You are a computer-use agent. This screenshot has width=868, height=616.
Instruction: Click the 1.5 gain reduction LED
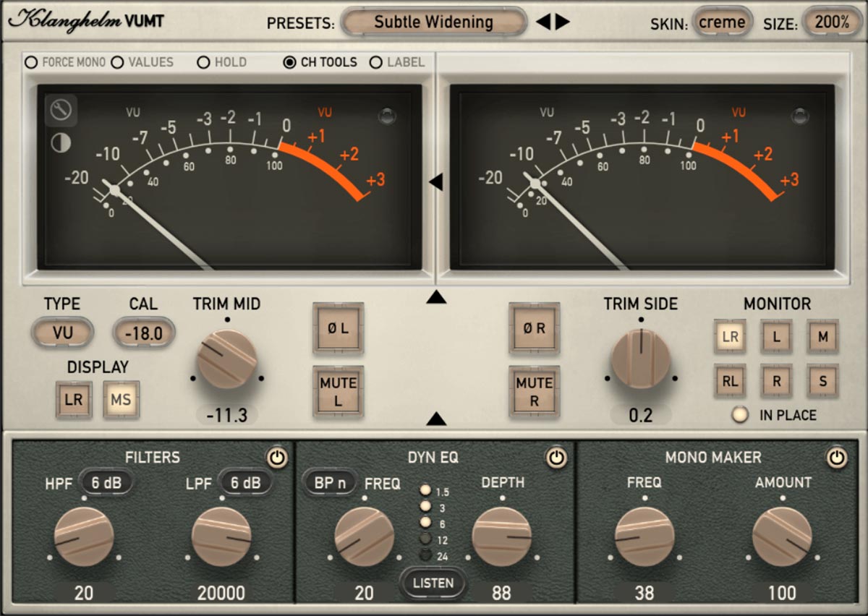(425, 491)
